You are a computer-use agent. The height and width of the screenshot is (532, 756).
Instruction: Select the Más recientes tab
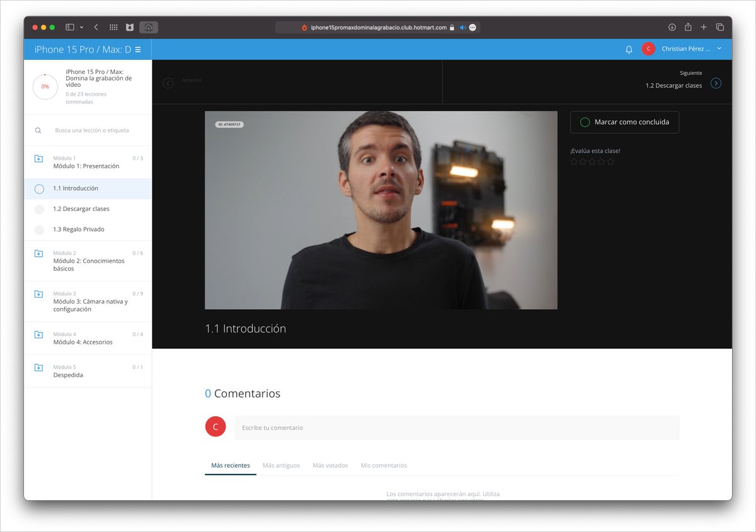click(231, 465)
